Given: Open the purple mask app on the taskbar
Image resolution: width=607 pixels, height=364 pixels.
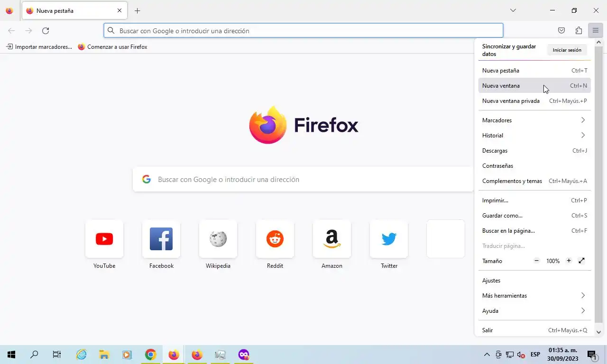Looking at the screenshot, I should tap(244, 355).
